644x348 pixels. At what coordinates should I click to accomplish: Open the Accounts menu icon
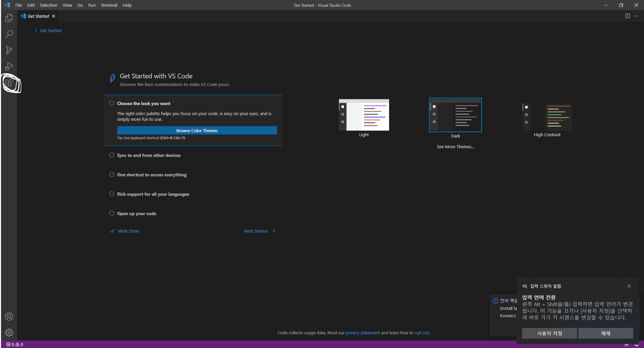coord(9,317)
